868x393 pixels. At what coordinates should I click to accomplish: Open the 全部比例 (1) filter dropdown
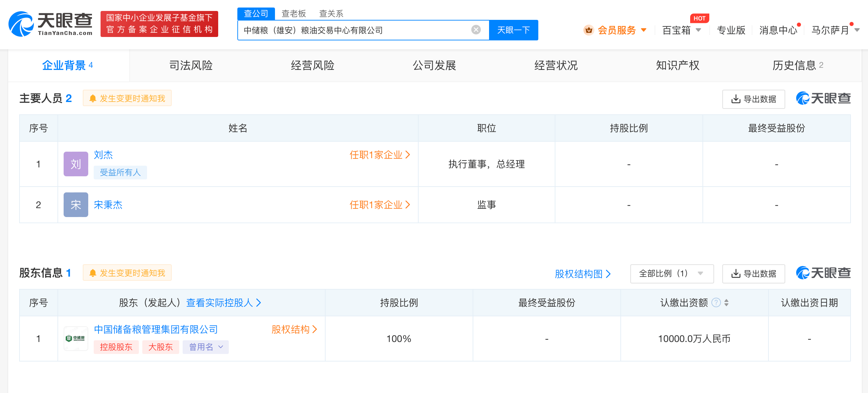(671, 274)
